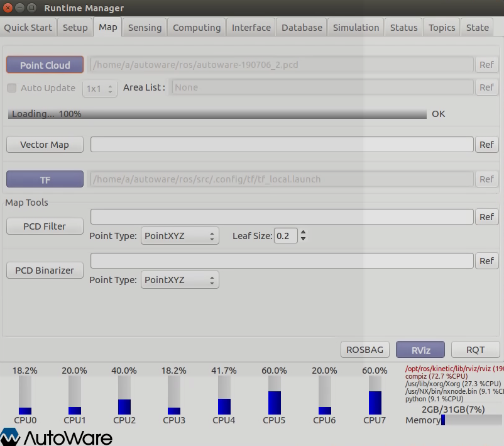Click the 2GB/31GB(7%) memory text

click(453, 410)
